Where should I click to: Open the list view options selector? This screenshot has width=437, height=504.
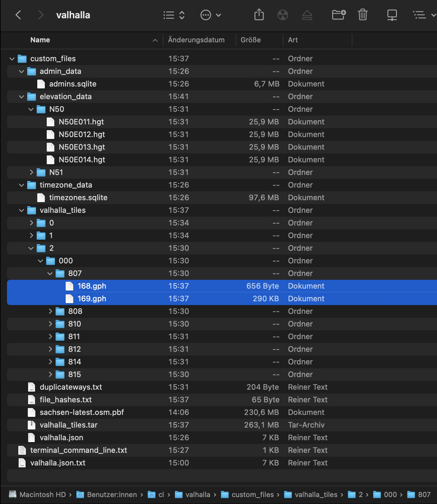[x=174, y=15]
